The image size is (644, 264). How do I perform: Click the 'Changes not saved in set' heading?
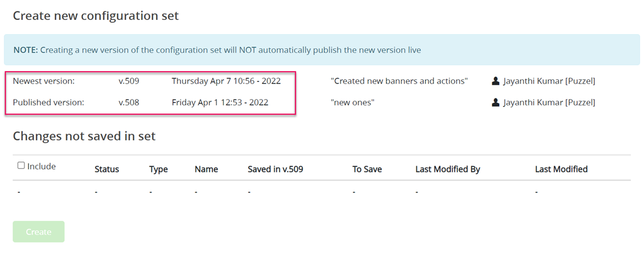coord(84,136)
